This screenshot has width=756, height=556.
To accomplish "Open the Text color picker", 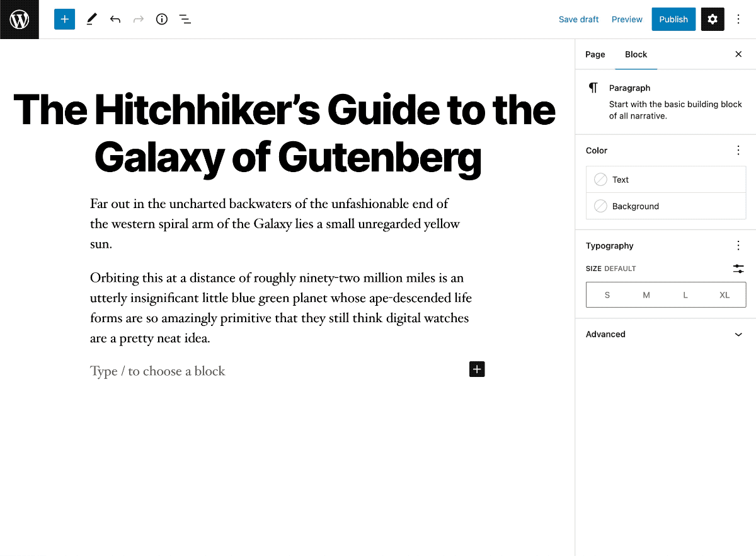I will pos(666,180).
